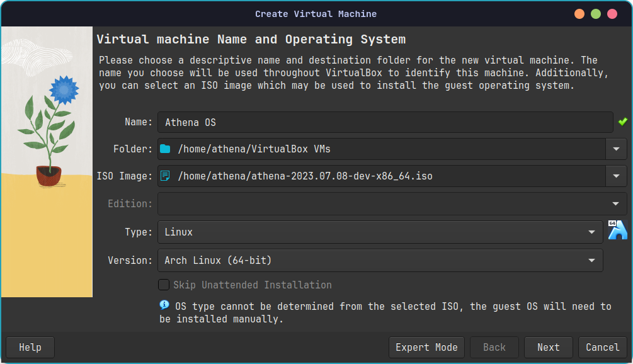Screen dimensions: 633x364
Task: Enable Skip Unattended Installation
Action: point(164,285)
